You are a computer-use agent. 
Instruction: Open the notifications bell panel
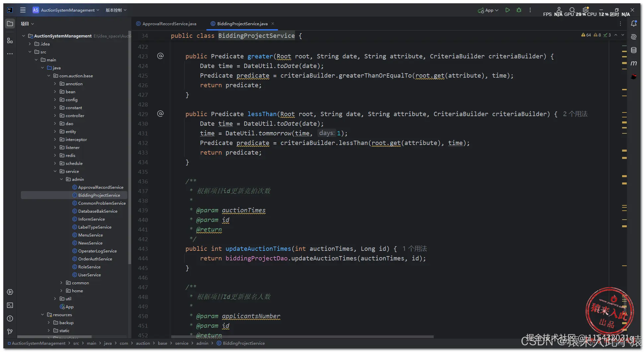[634, 24]
